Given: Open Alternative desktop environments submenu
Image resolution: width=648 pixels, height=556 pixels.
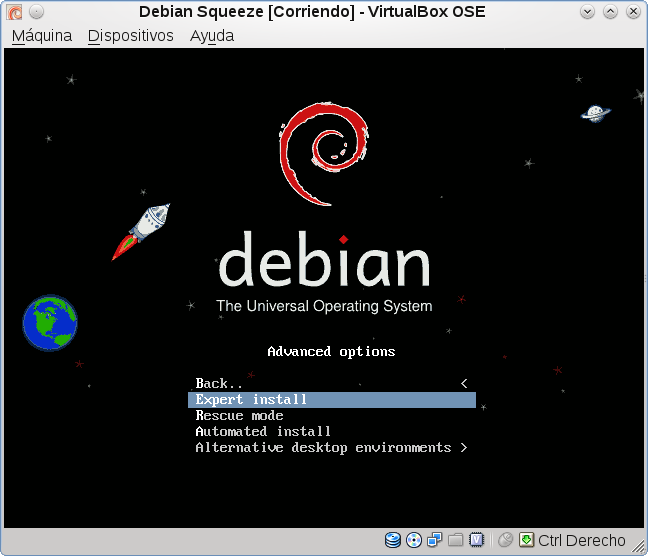Looking at the screenshot, I should point(332,448).
